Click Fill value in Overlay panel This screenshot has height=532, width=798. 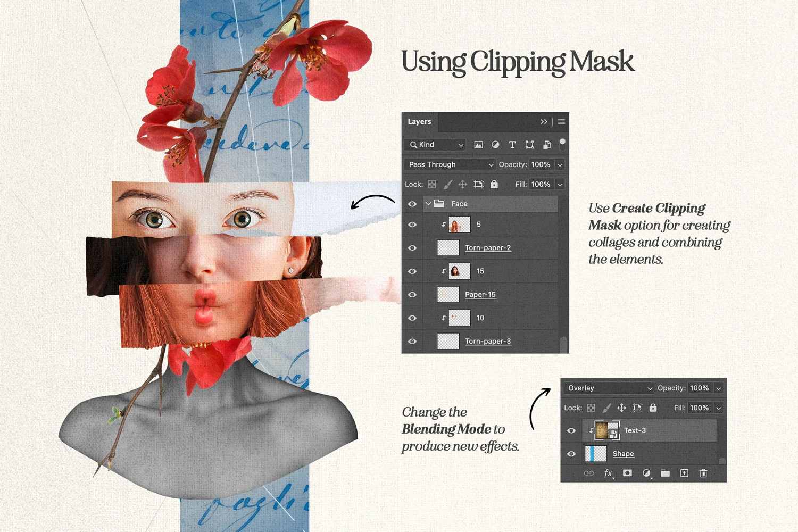point(700,408)
